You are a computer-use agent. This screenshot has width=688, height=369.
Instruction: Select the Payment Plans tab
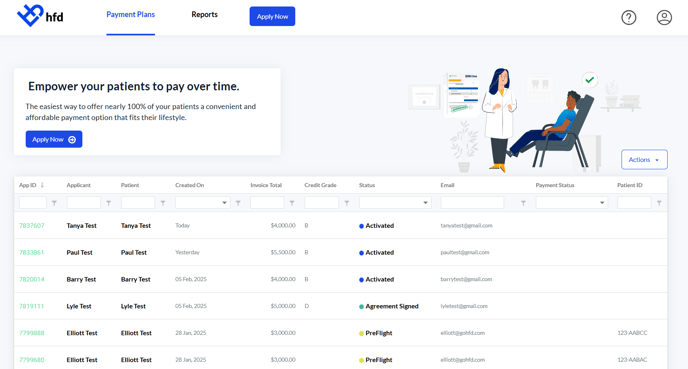point(130,14)
